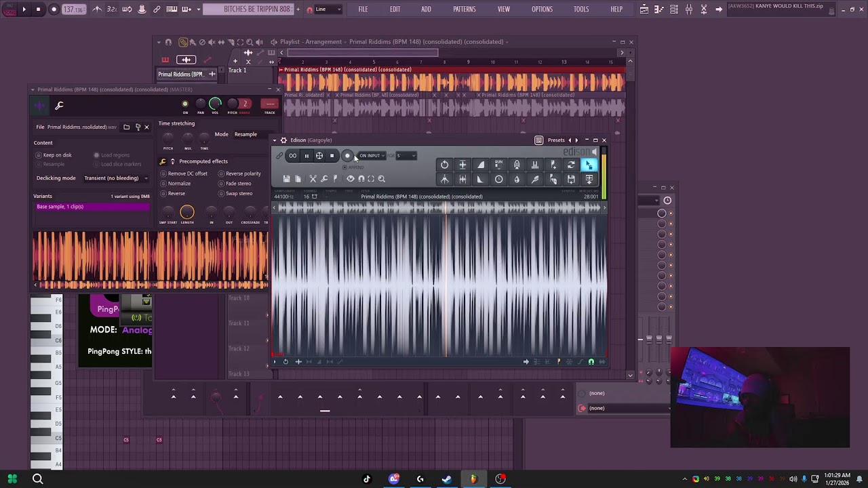Toggle typing keyboard to piano icon

click(x=172, y=9)
